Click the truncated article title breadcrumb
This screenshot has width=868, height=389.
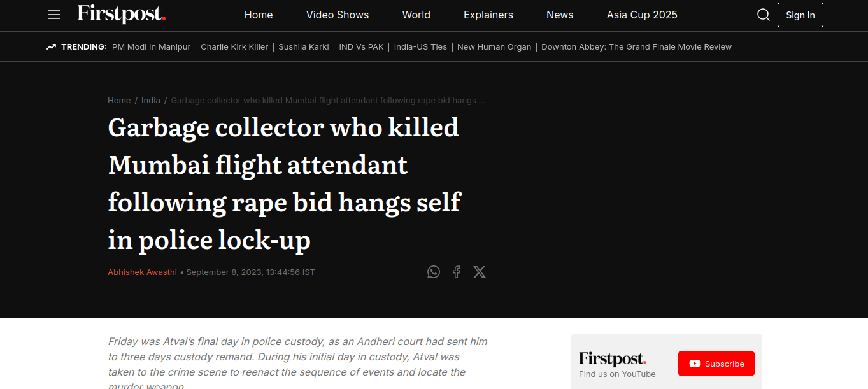[x=329, y=101]
